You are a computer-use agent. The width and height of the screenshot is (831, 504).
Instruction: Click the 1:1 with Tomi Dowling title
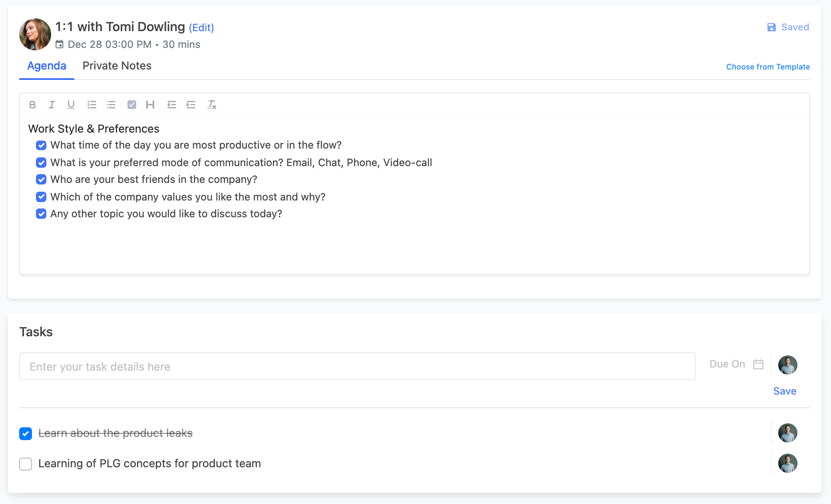pos(120,27)
